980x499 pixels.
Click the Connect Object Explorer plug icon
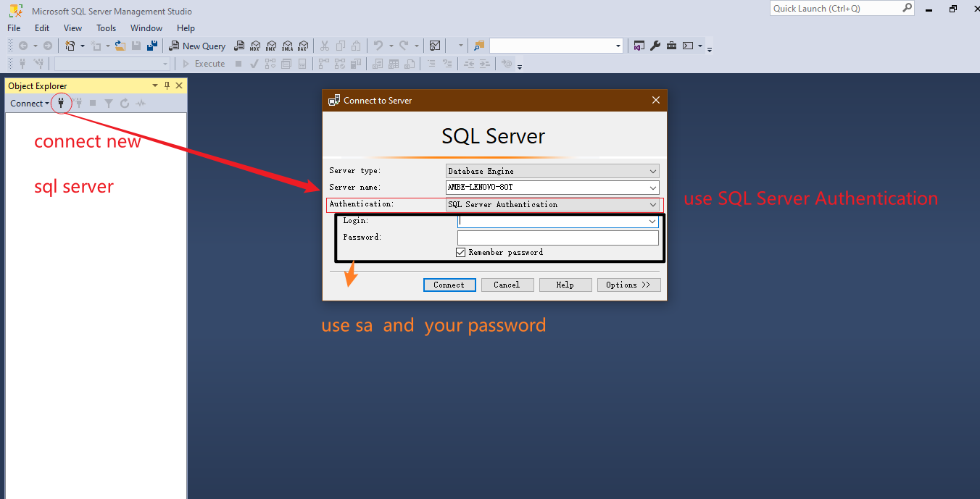point(62,104)
